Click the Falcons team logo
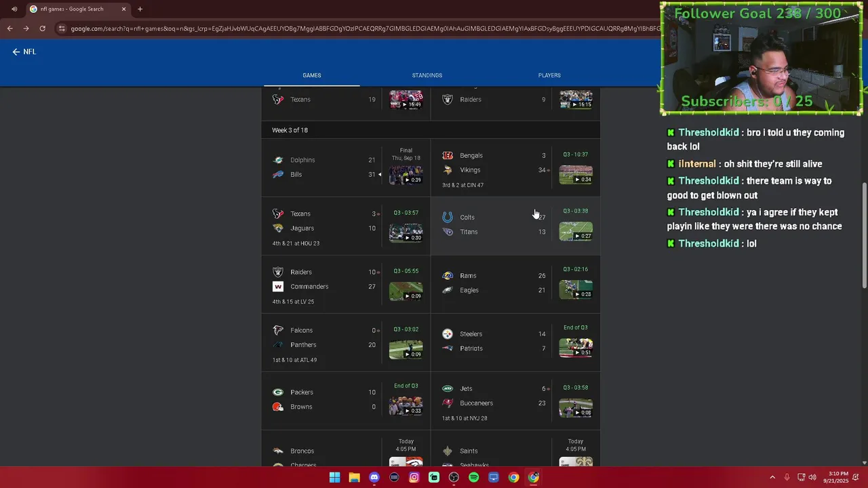 pyautogui.click(x=278, y=330)
